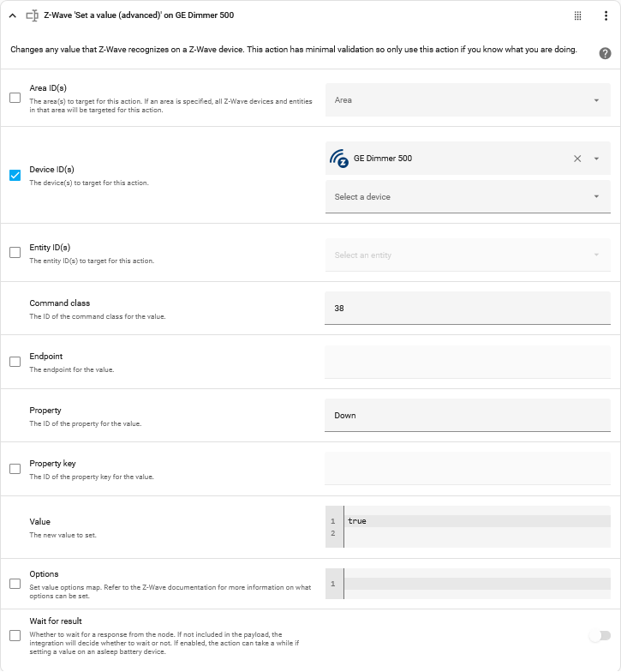Click the device action icon beside title
This screenshot has width=621, height=672.
point(33,15)
